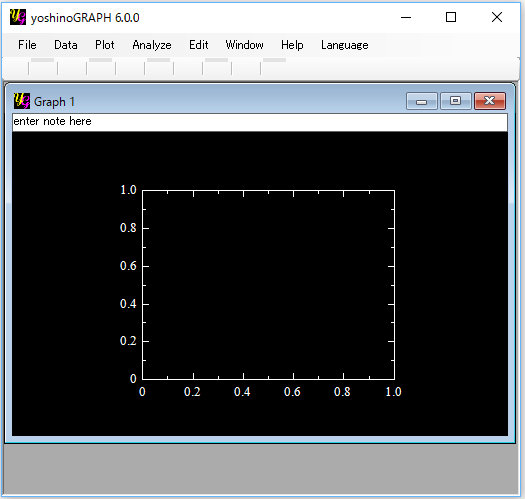The height and width of the screenshot is (499, 525).
Task: Close the yoshinoGRAPH main window
Action: [497, 17]
